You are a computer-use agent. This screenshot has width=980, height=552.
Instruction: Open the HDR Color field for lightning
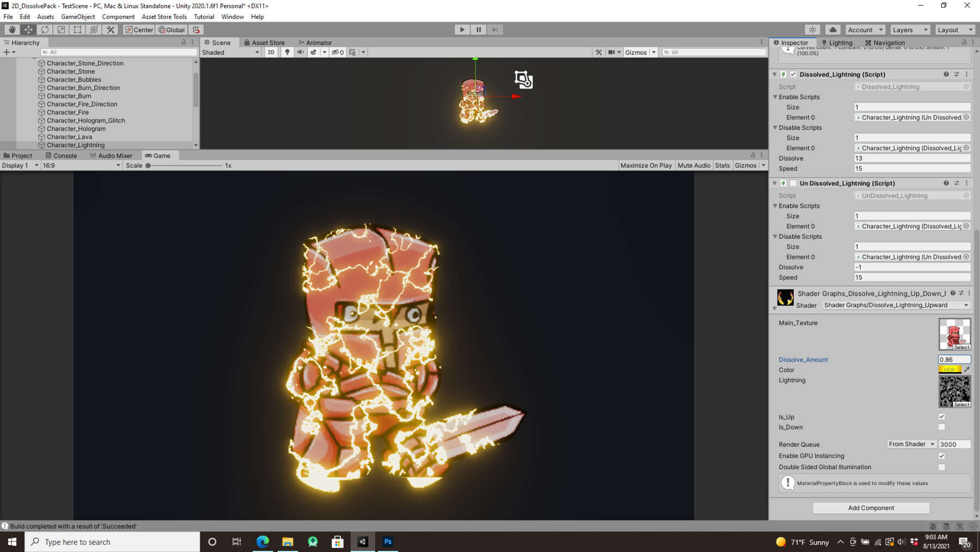pyautogui.click(x=950, y=369)
